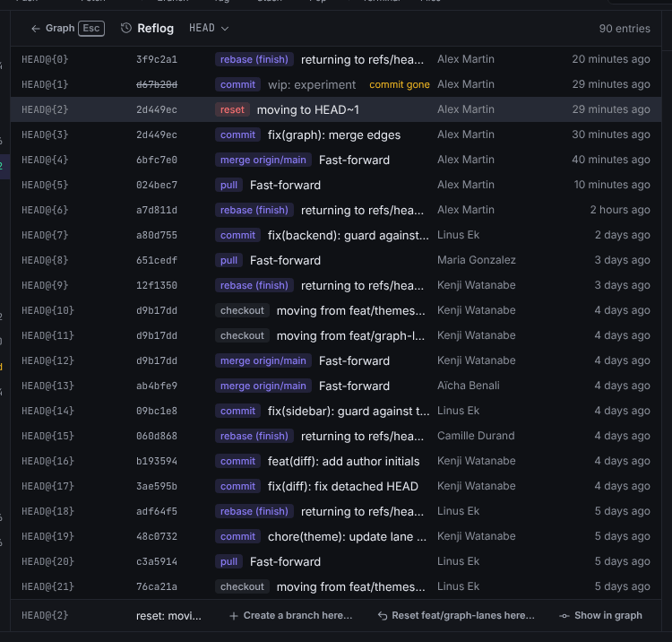Click the 'commit gone' warning label
Image resolution: width=672 pixels, height=642 pixels.
point(400,84)
